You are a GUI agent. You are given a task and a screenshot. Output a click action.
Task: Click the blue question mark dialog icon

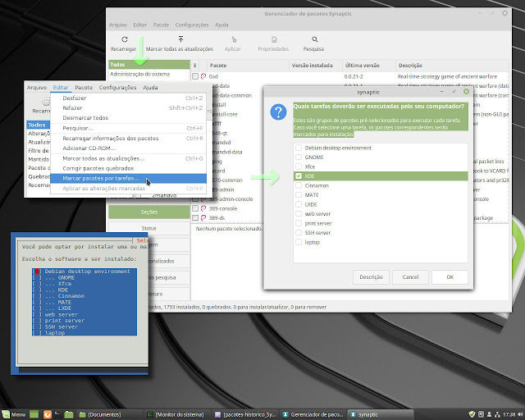click(x=278, y=112)
